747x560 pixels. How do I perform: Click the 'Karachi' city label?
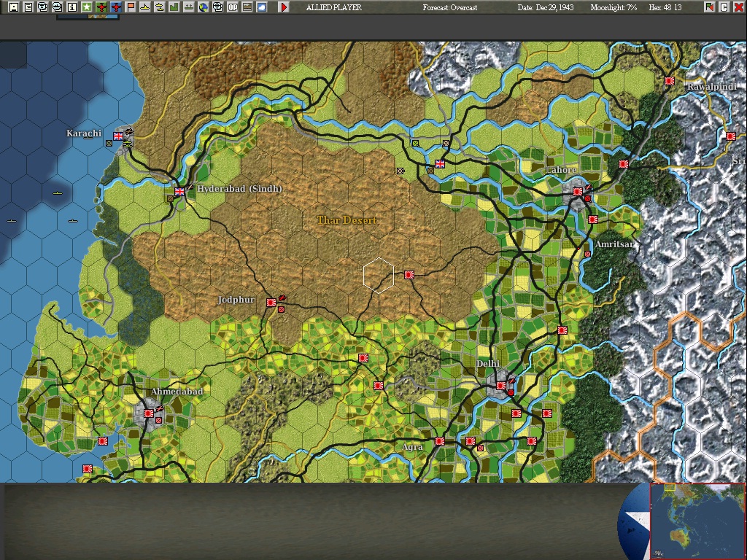84,133
